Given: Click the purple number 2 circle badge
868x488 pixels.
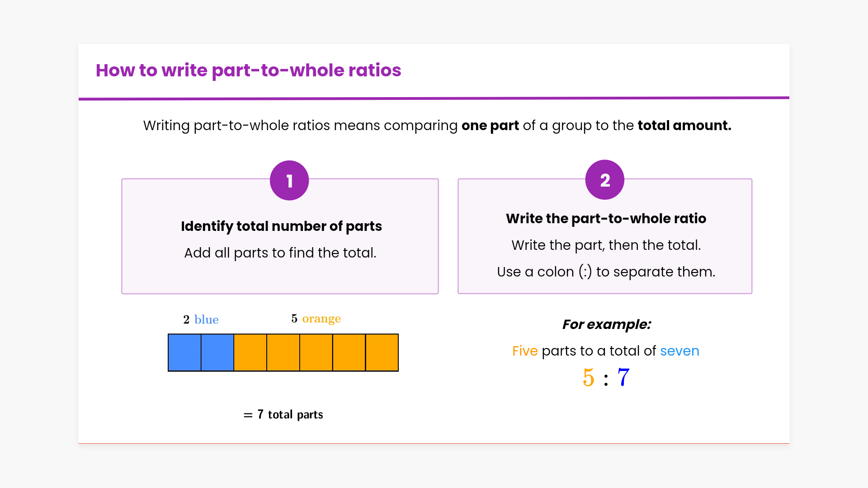Looking at the screenshot, I should click(604, 180).
